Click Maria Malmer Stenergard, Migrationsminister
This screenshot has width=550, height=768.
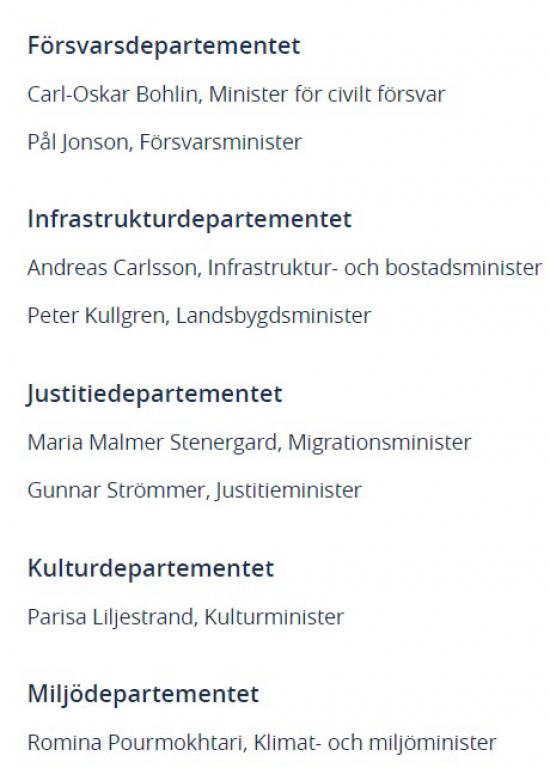(249, 442)
